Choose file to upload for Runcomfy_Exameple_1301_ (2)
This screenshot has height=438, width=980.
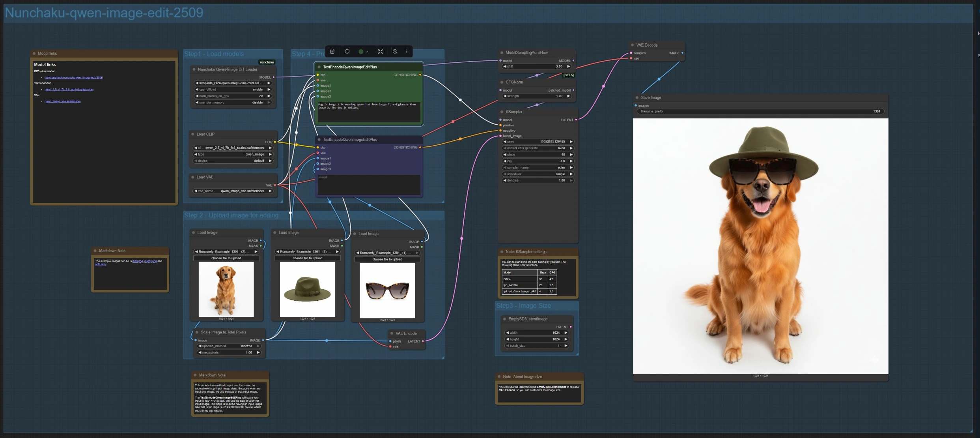click(x=226, y=258)
